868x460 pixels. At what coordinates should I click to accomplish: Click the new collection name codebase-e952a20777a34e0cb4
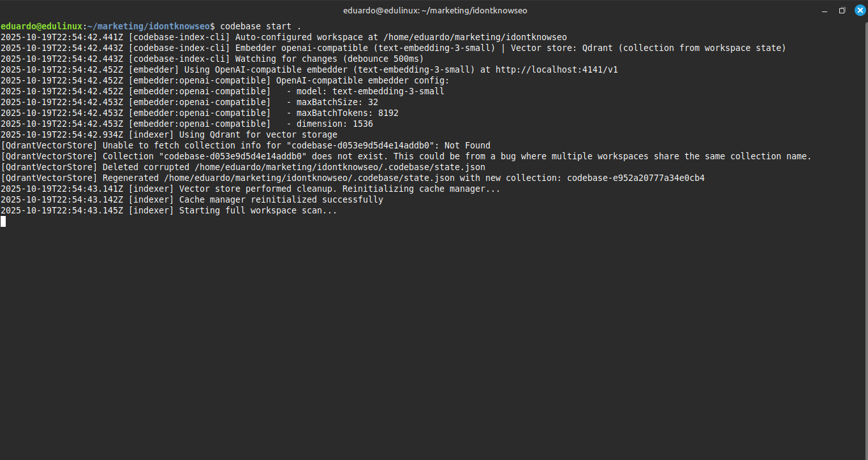[x=635, y=178]
